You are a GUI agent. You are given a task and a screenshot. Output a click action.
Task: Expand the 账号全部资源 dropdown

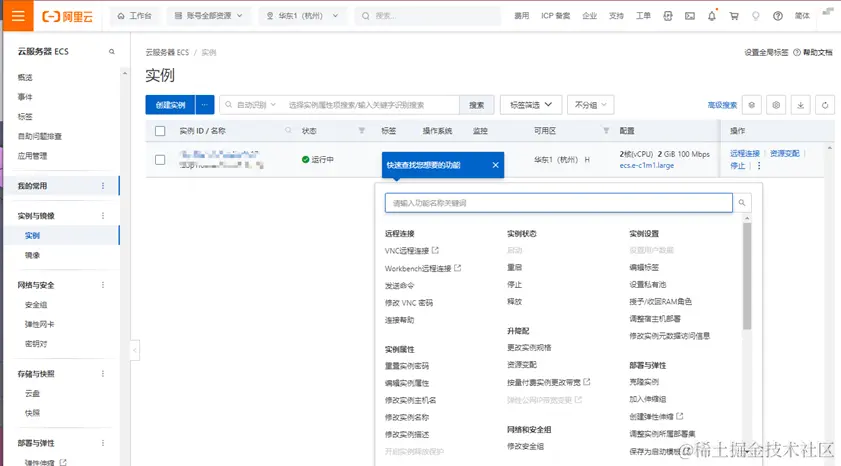coord(208,16)
